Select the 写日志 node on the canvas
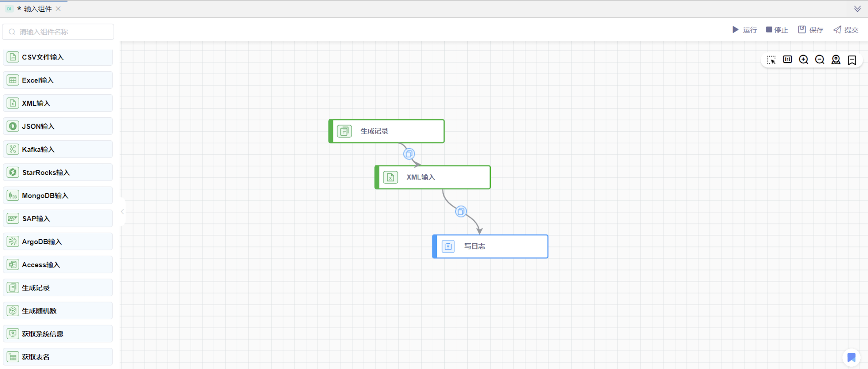The width and height of the screenshot is (868, 369). pyautogui.click(x=490, y=246)
